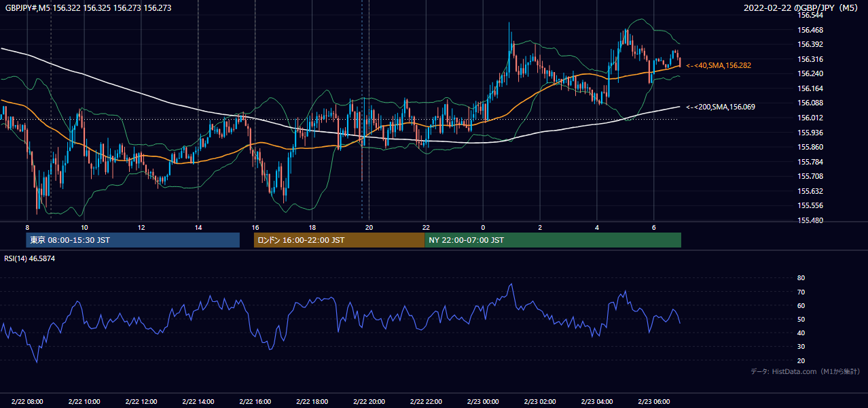Click bottom time label 2/22 08:00
Image resolution: width=868 pixels, height=408 pixels.
(x=26, y=402)
